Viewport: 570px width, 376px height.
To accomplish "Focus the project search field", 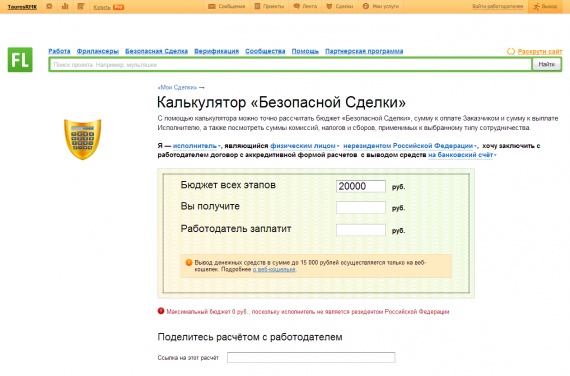I will coord(290,65).
